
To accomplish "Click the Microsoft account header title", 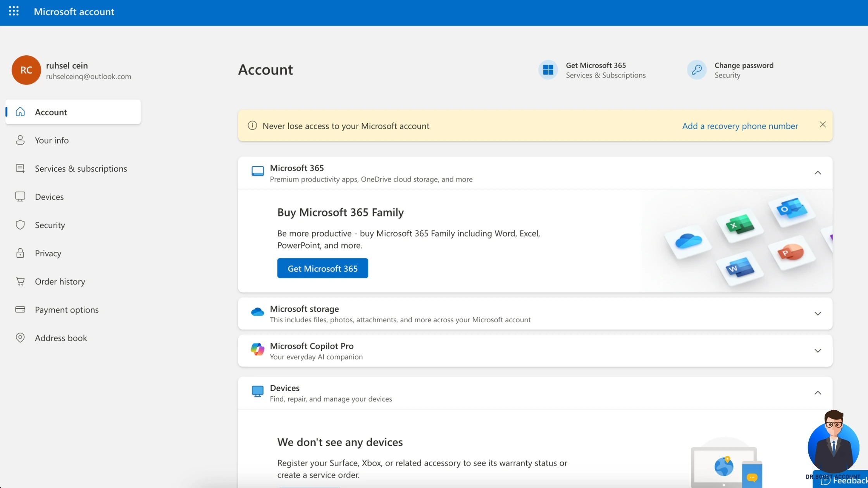I will [x=74, y=12].
